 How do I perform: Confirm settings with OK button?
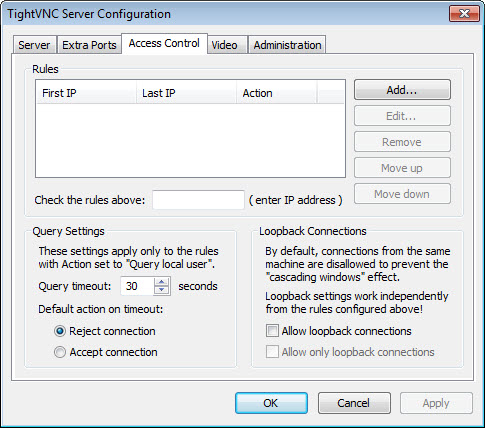271,403
